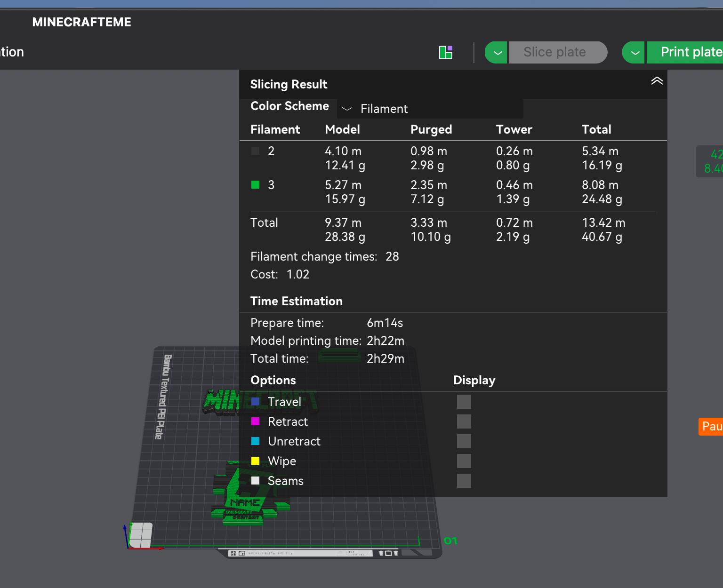Click the Total time value 2h29m
This screenshot has height=588, width=723.
[x=386, y=358]
